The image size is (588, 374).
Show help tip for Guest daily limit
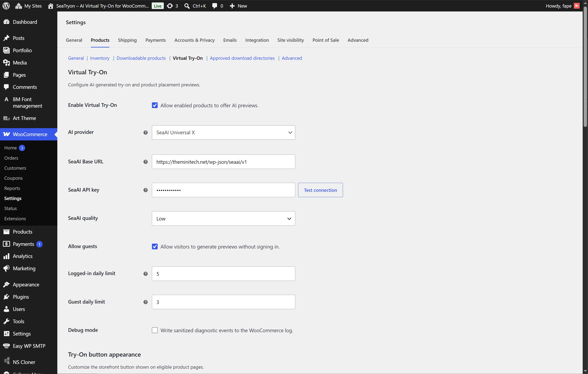tap(146, 302)
